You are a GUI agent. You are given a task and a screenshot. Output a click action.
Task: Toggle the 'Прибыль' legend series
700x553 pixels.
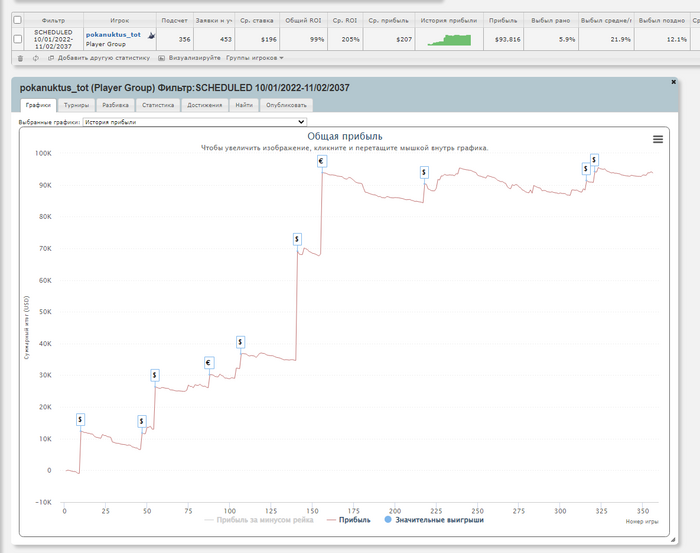click(349, 520)
